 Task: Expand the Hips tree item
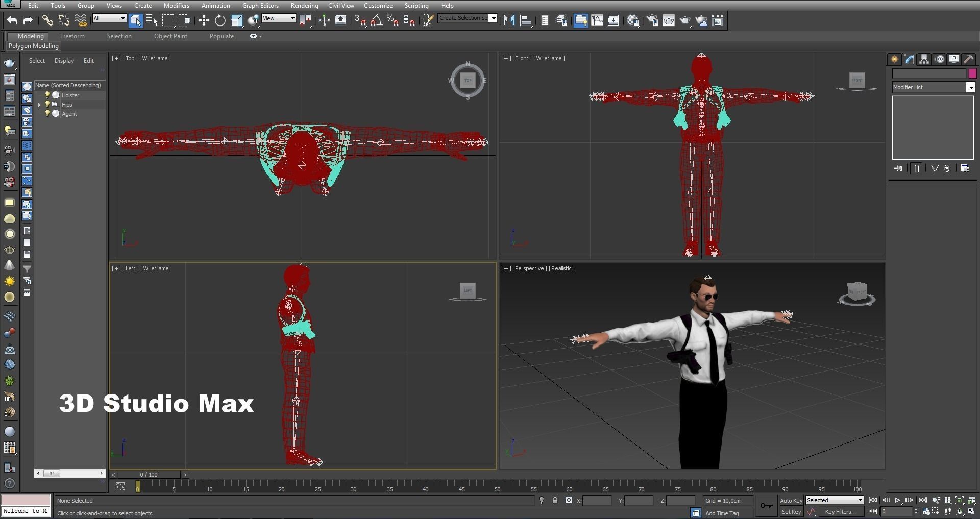pyautogui.click(x=39, y=105)
